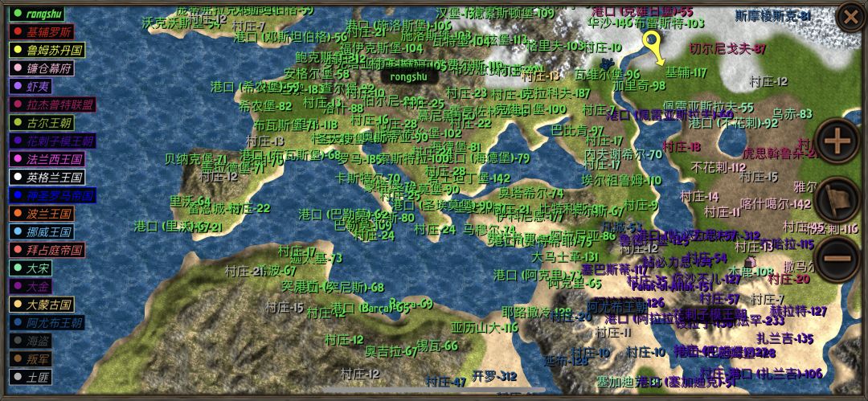Click the 内夫谢希尔-70 label

coord(624,155)
